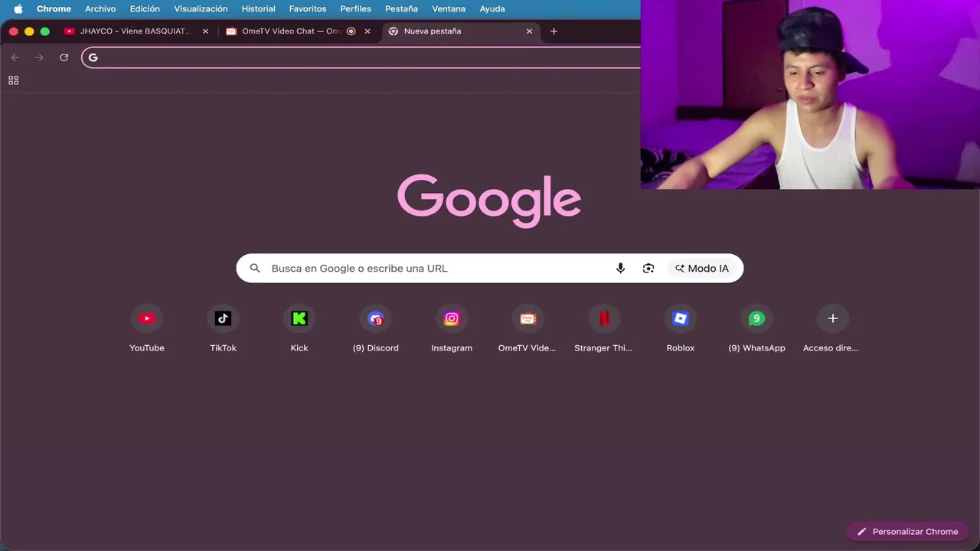Image resolution: width=980 pixels, height=551 pixels.
Task: Click the recording indicator on OmeTV tab
Action: pyautogui.click(x=351, y=31)
